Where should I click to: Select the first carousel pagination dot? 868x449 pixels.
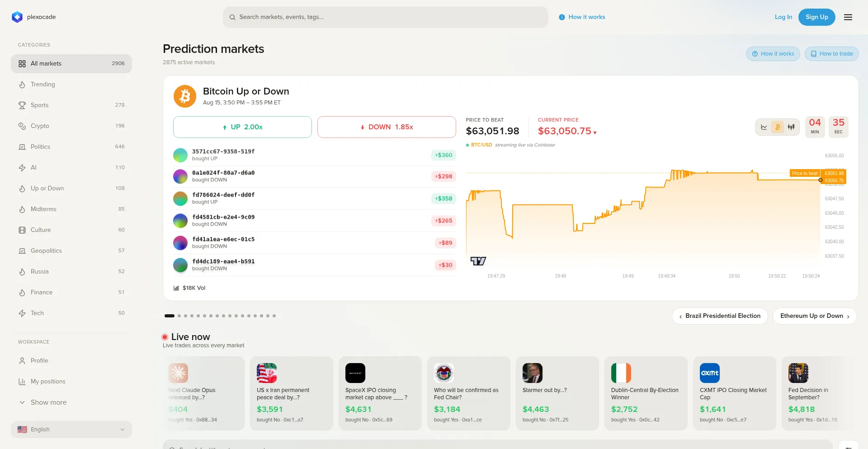tap(170, 316)
